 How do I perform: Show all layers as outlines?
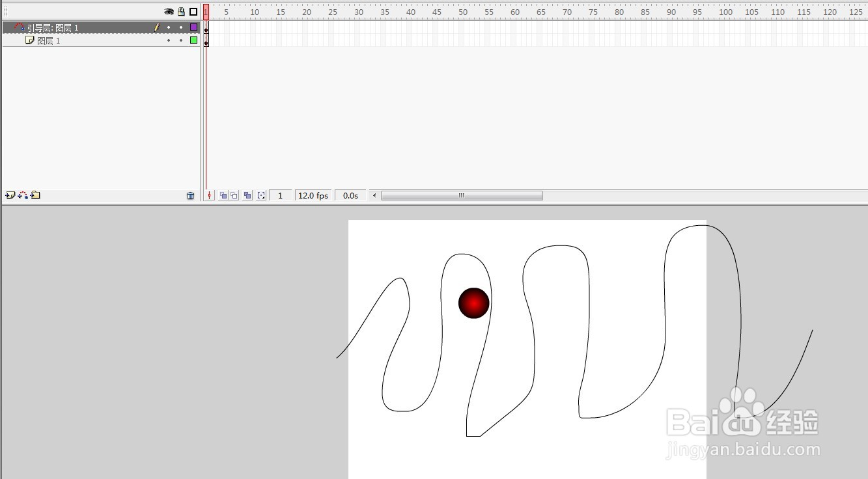pyautogui.click(x=193, y=12)
